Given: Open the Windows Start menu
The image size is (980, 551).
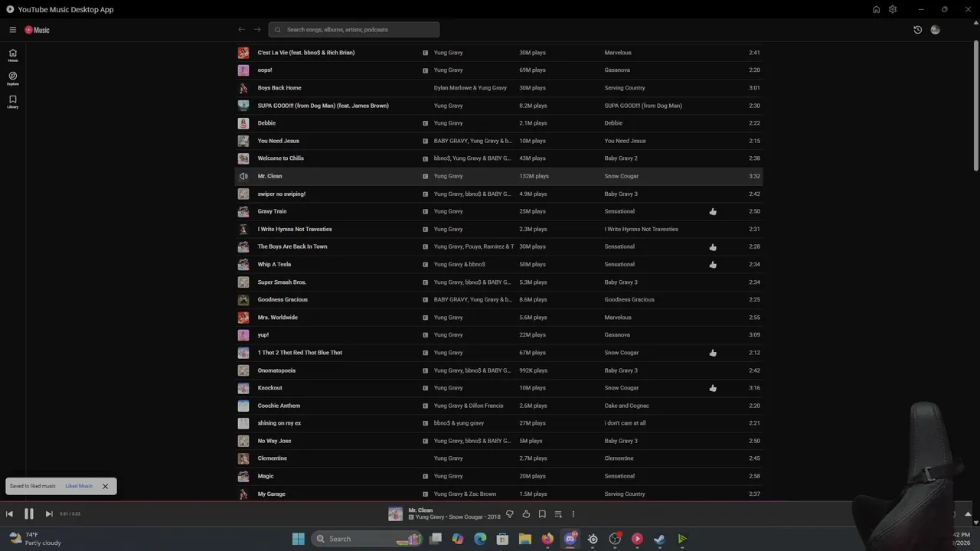Looking at the screenshot, I should (298, 539).
